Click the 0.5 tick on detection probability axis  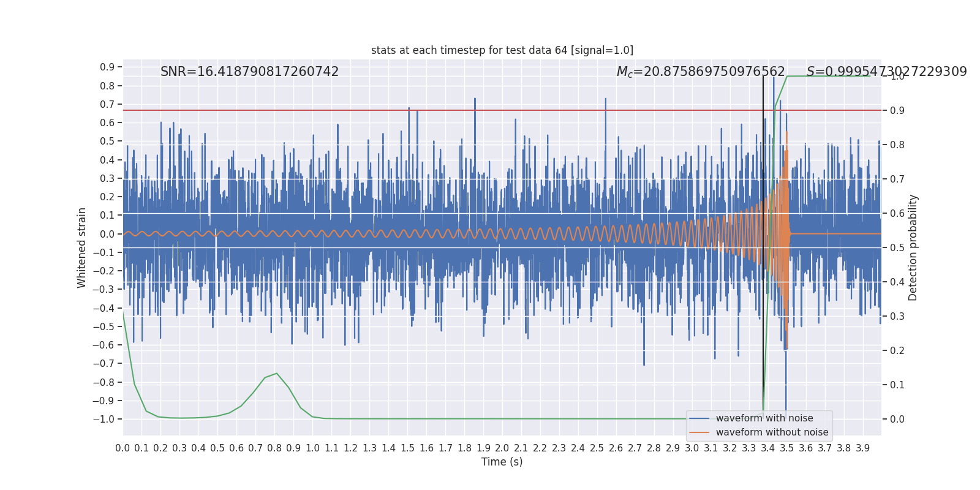897,247
